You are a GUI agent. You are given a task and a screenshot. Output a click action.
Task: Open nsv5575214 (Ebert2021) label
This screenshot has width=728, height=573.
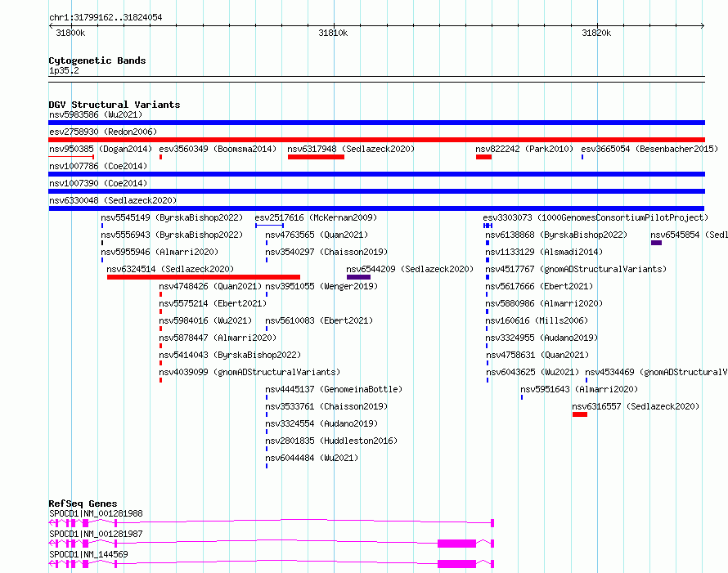pos(213,303)
